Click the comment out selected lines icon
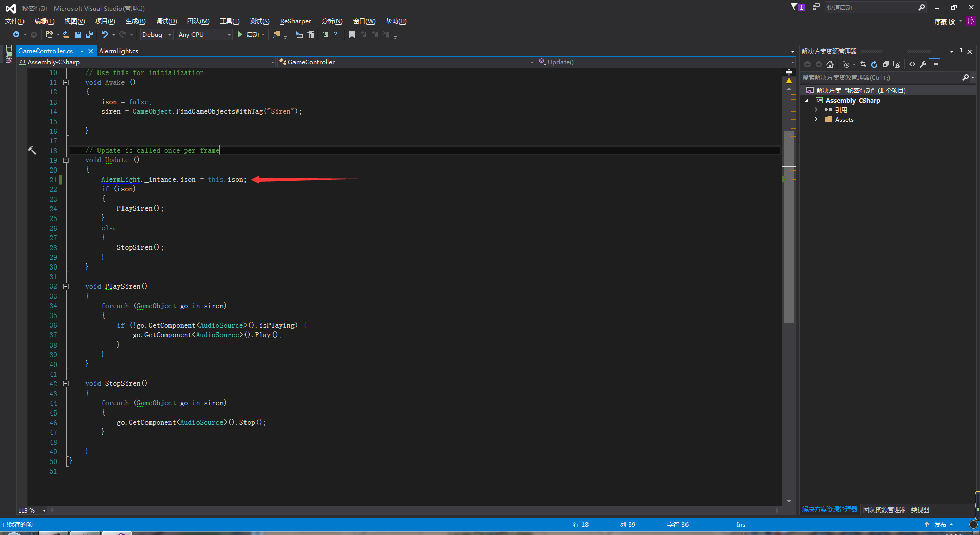 tap(326, 35)
